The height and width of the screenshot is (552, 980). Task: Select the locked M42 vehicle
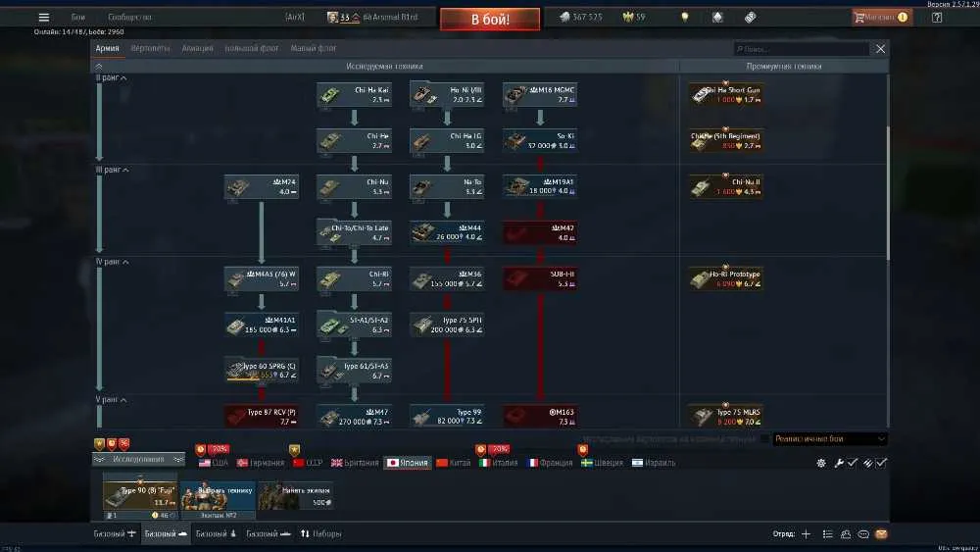540,232
